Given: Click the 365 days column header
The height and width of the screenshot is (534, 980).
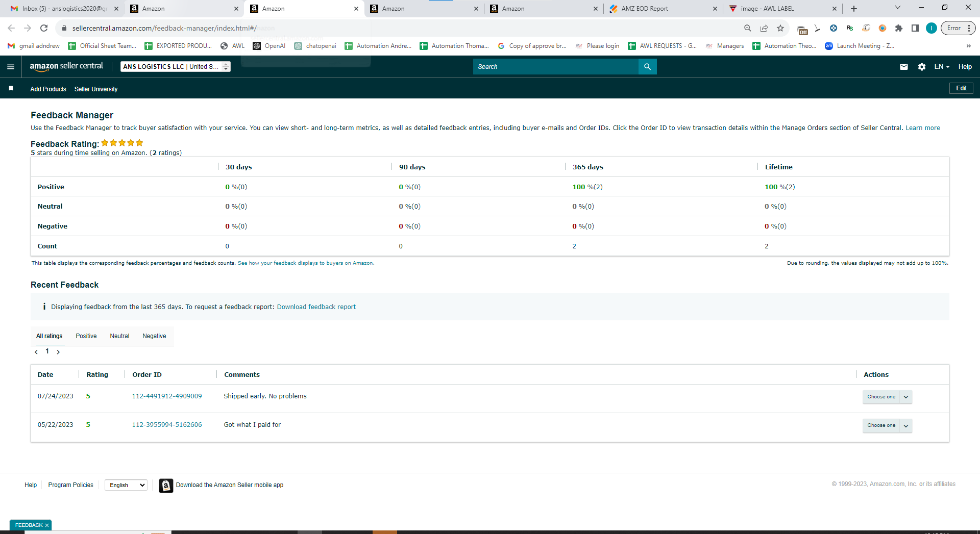Looking at the screenshot, I should tap(588, 167).
